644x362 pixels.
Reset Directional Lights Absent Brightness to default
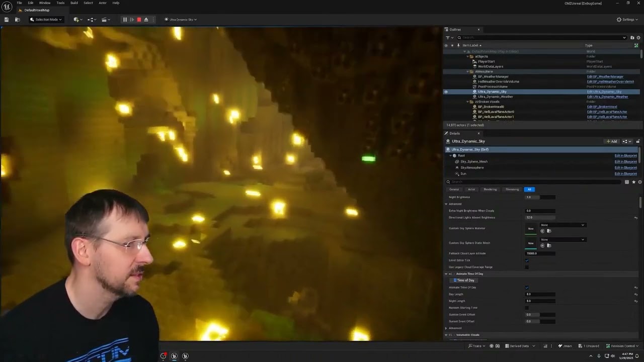636,218
